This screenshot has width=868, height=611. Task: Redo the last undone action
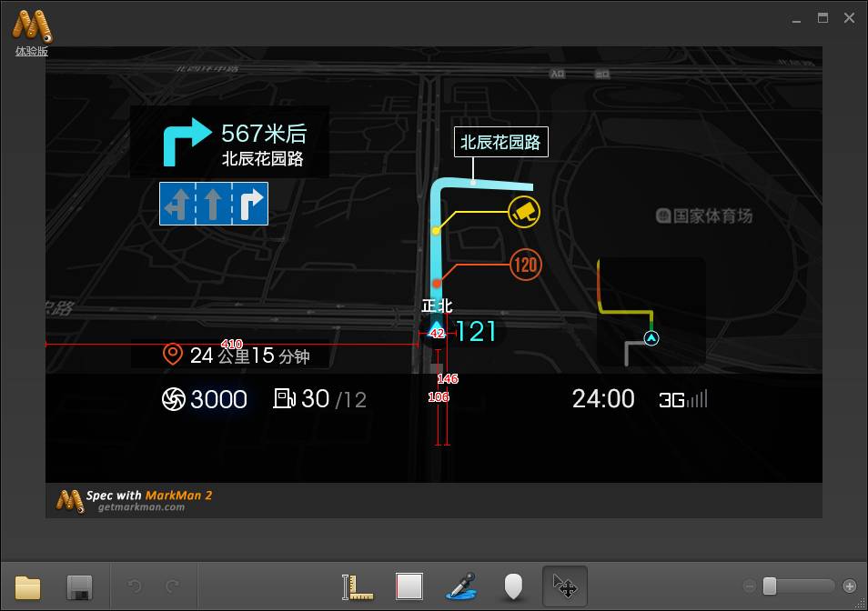click(x=173, y=586)
